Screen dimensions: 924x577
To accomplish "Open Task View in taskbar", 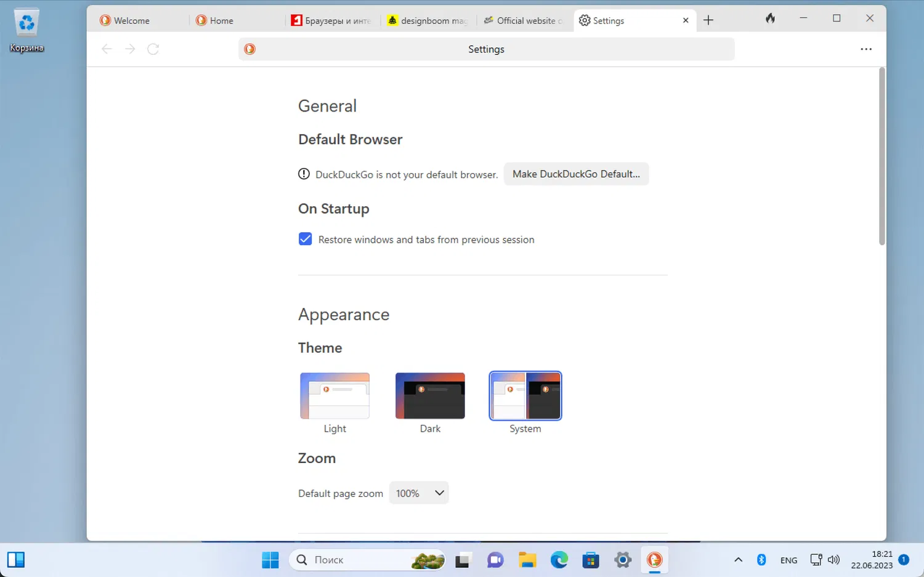I will click(x=463, y=560).
